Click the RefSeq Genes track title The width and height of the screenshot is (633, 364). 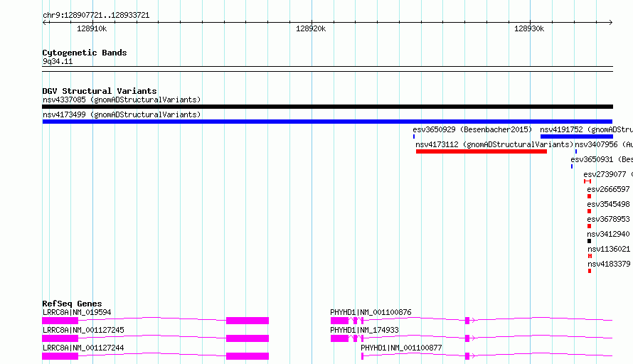(72, 304)
